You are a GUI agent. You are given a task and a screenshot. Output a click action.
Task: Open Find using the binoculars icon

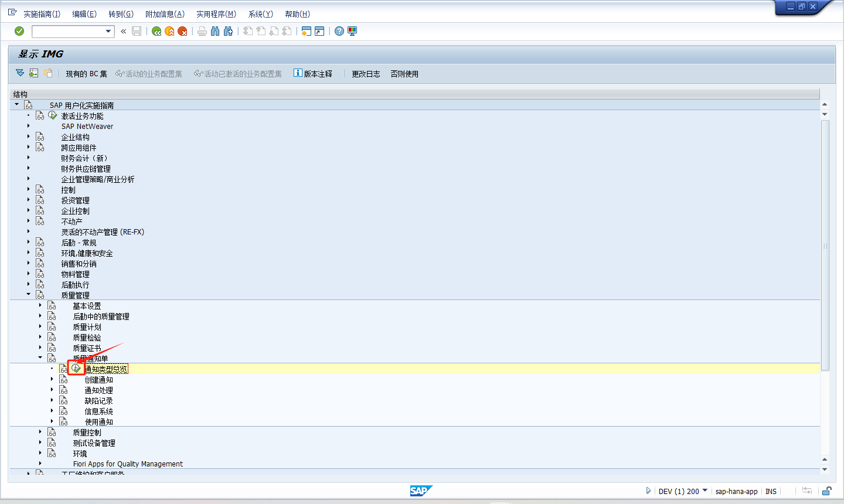coord(216,31)
